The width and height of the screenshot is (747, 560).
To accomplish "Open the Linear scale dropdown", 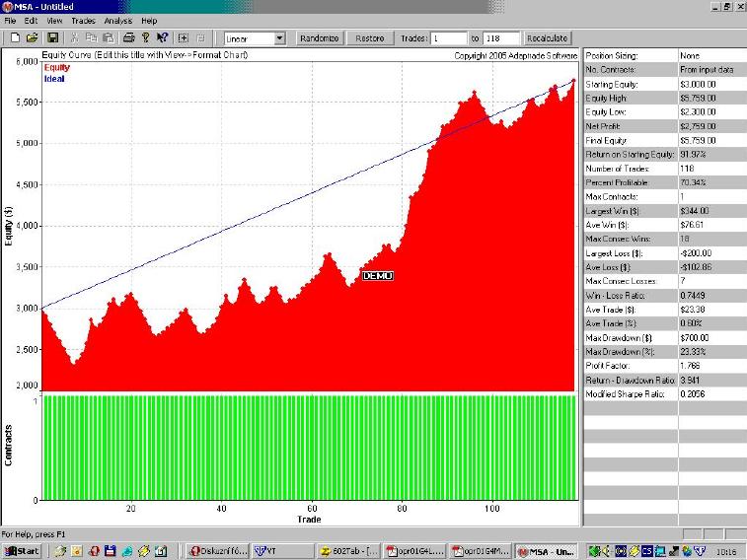I will 279,38.
